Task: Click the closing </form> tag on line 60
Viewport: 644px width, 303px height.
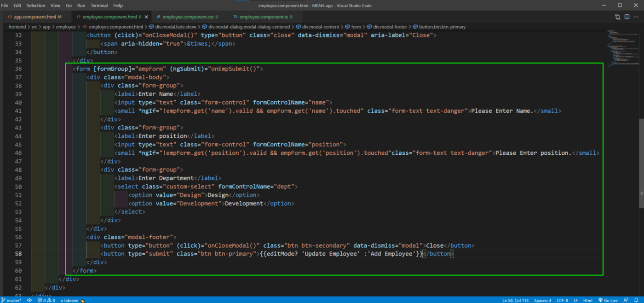Action: 85,271
